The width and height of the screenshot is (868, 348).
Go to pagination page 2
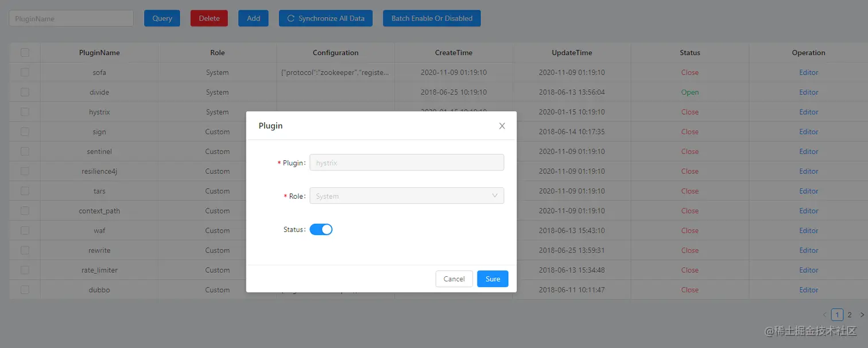[x=850, y=315]
